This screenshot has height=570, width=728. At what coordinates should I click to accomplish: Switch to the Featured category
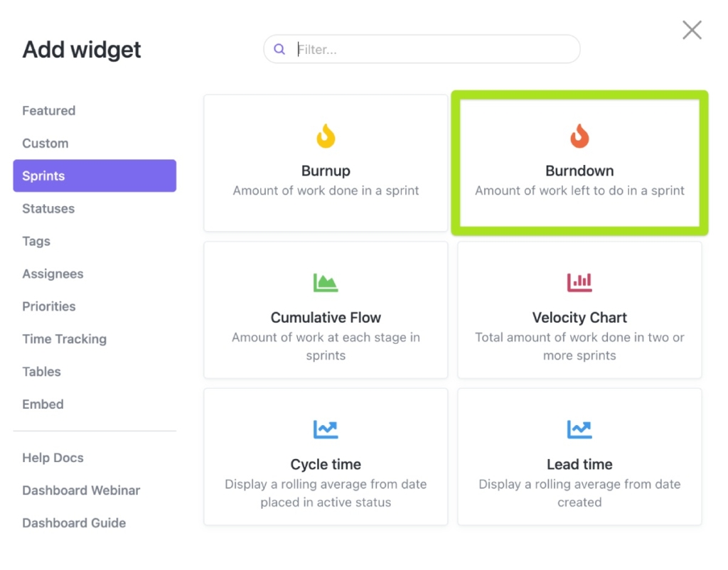[x=48, y=111]
